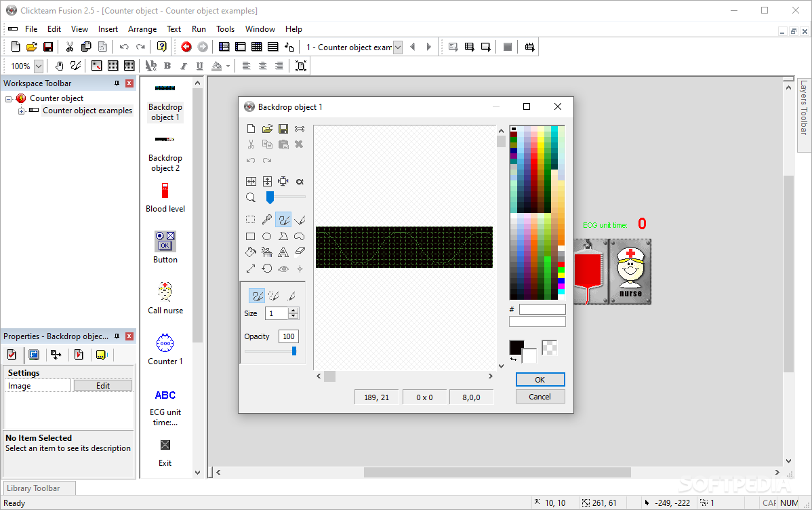Click the hex color input field

542,309
